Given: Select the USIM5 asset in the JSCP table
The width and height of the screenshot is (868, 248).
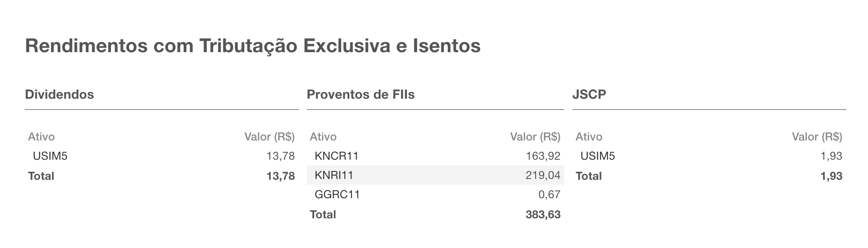Looking at the screenshot, I should pos(598,156).
